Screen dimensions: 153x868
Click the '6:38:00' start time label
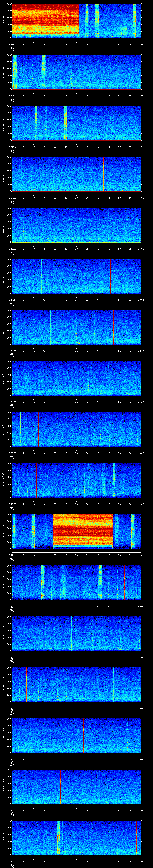(x=12, y=402)
